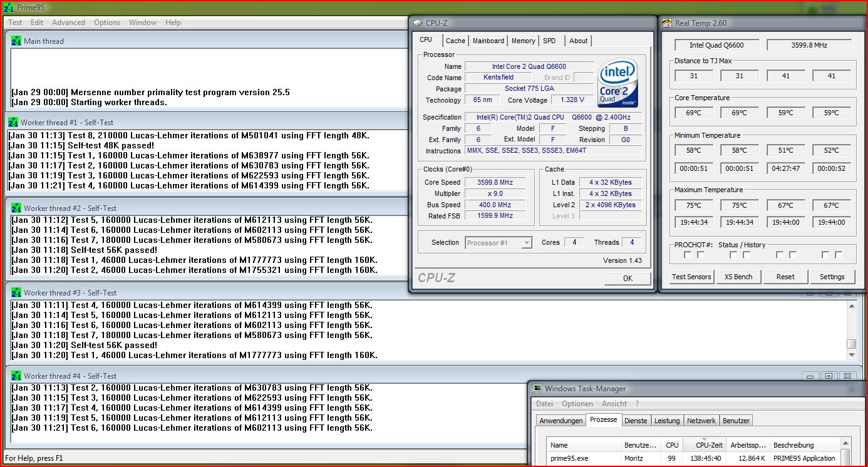Click the OK button in CPU-Z
Screen dimensions: 868x467
coord(628,279)
